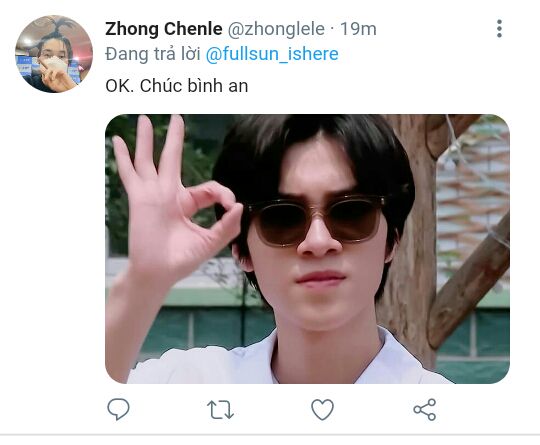Open the tweet via the 19m timestamp
The width and height of the screenshot is (540, 445).
pyautogui.click(x=358, y=29)
